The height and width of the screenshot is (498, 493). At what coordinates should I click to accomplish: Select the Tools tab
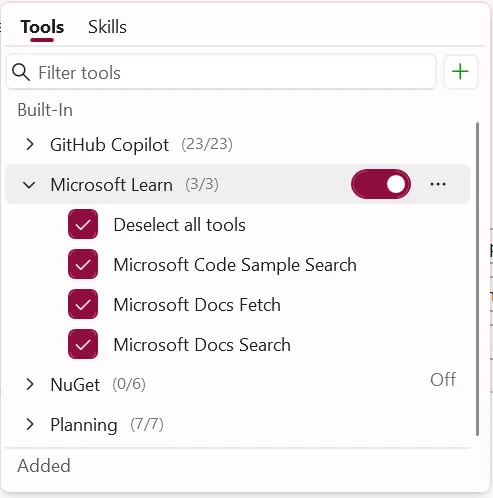click(x=42, y=27)
